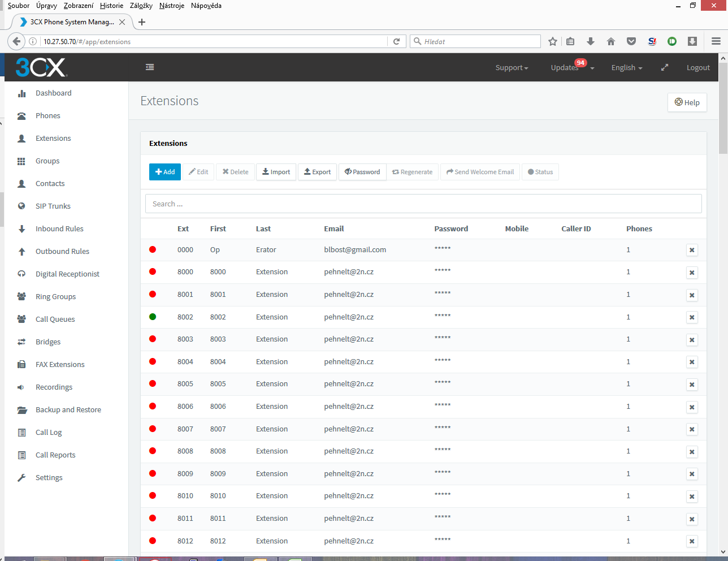Click the blue Add extension button
The height and width of the screenshot is (561, 728).
165,172
